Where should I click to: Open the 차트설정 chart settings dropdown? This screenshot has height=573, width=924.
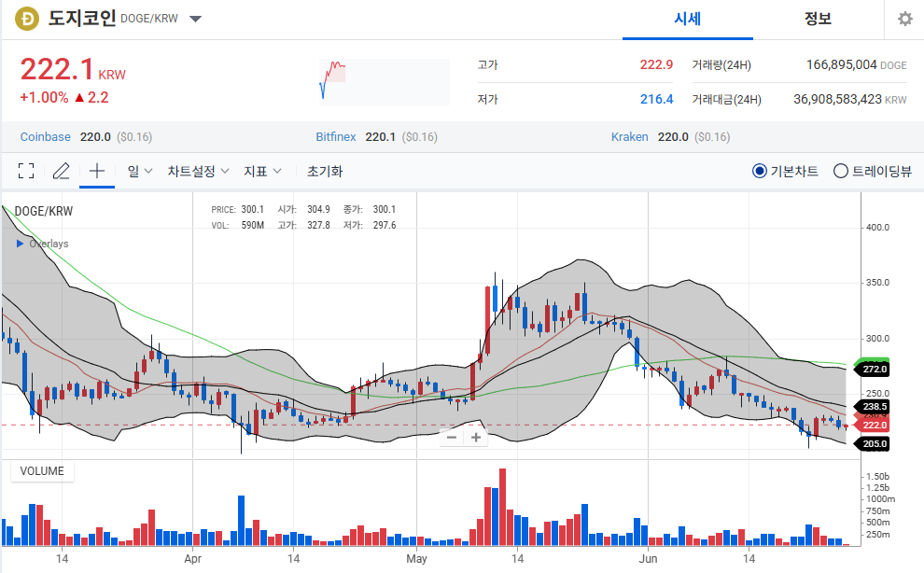tap(194, 171)
